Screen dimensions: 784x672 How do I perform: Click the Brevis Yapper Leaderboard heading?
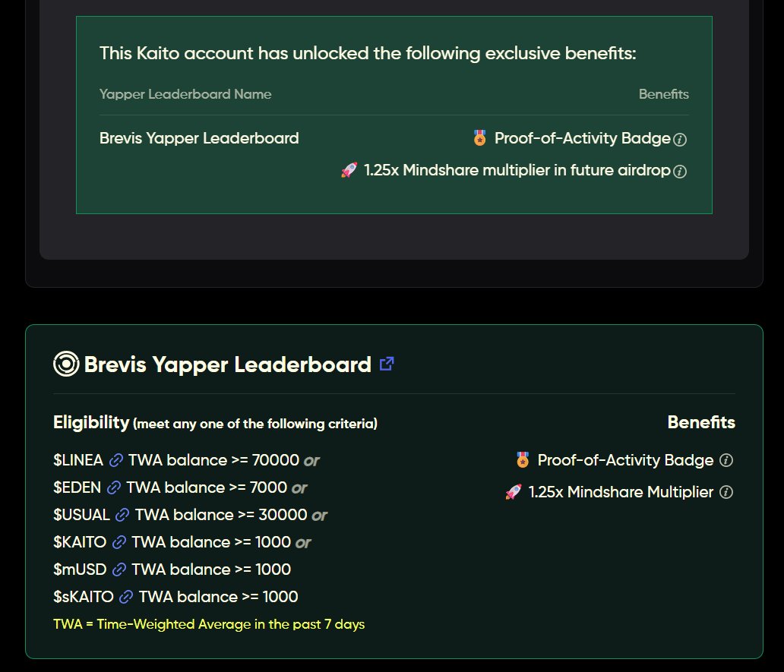[x=227, y=364]
